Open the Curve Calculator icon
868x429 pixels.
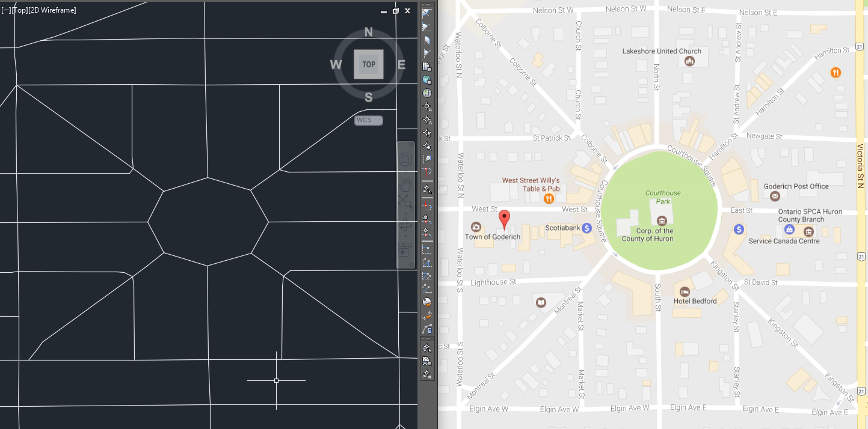pos(427,329)
